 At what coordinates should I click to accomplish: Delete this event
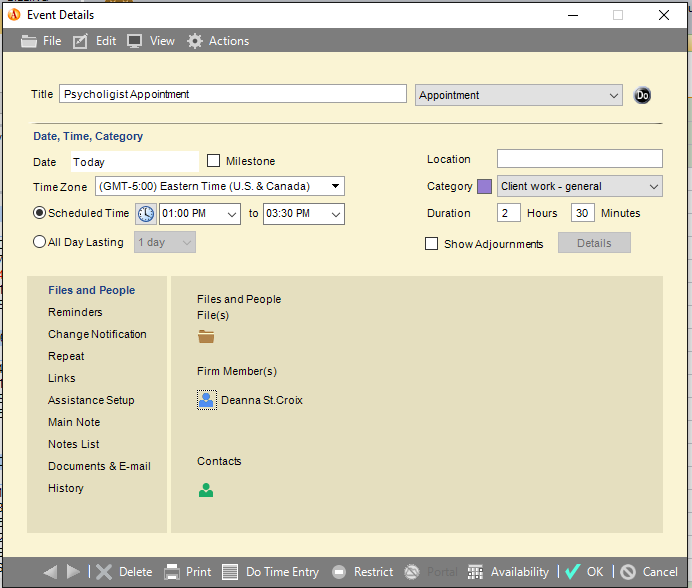pos(124,572)
